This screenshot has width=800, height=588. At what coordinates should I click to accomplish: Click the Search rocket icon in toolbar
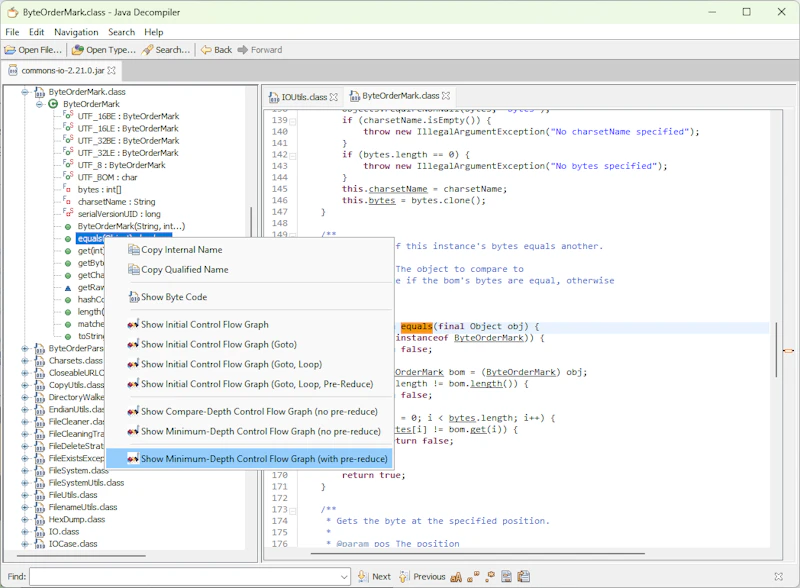tap(147, 50)
